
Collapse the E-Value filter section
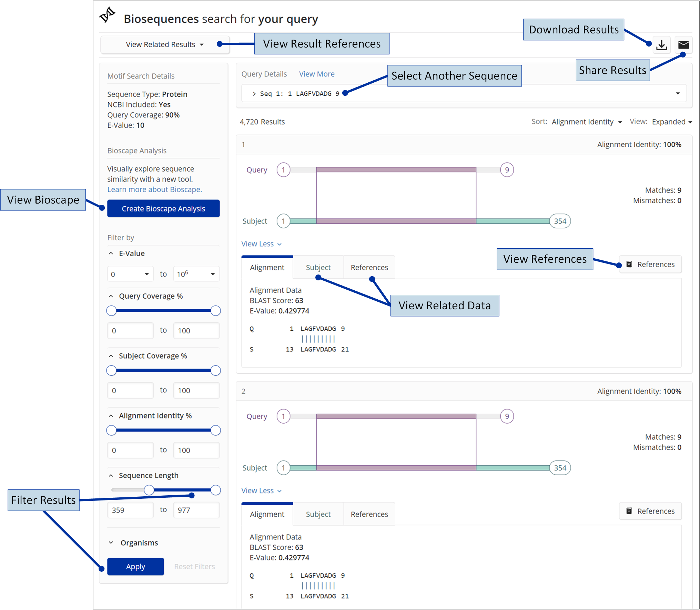coord(111,254)
